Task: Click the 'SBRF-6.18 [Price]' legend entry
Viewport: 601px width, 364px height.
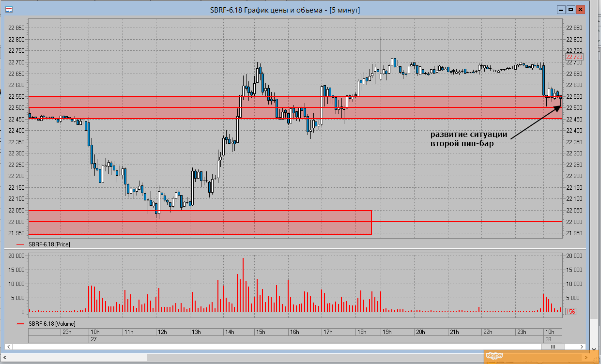Action: 49,244
